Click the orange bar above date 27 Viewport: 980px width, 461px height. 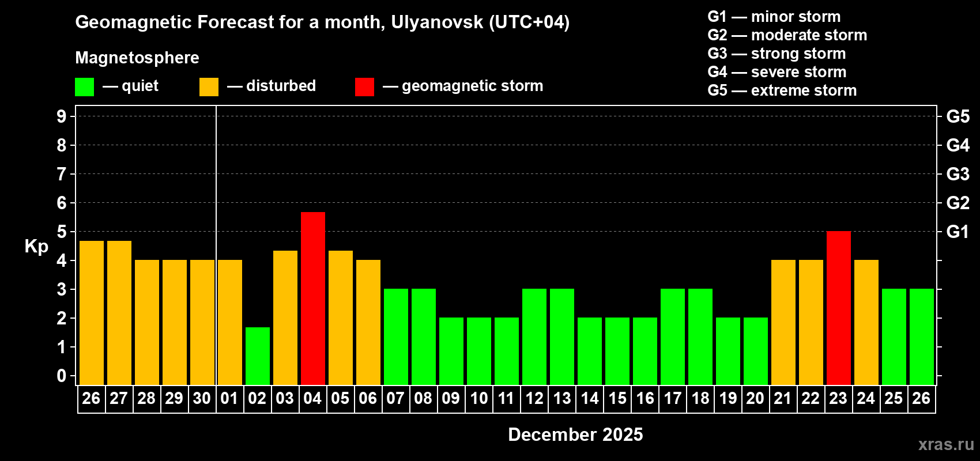pyautogui.click(x=119, y=313)
